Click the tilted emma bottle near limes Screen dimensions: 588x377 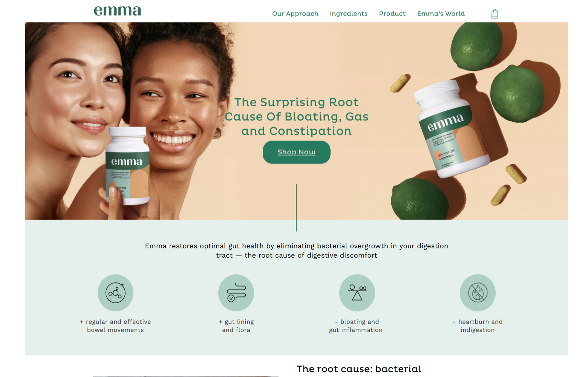pos(452,128)
